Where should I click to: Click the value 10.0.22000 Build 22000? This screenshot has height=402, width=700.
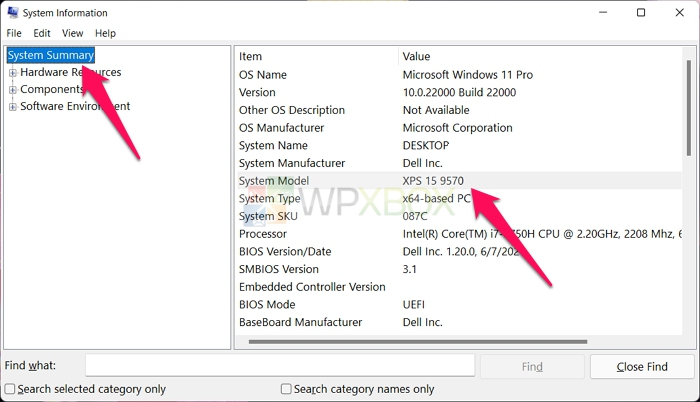click(x=459, y=92)
